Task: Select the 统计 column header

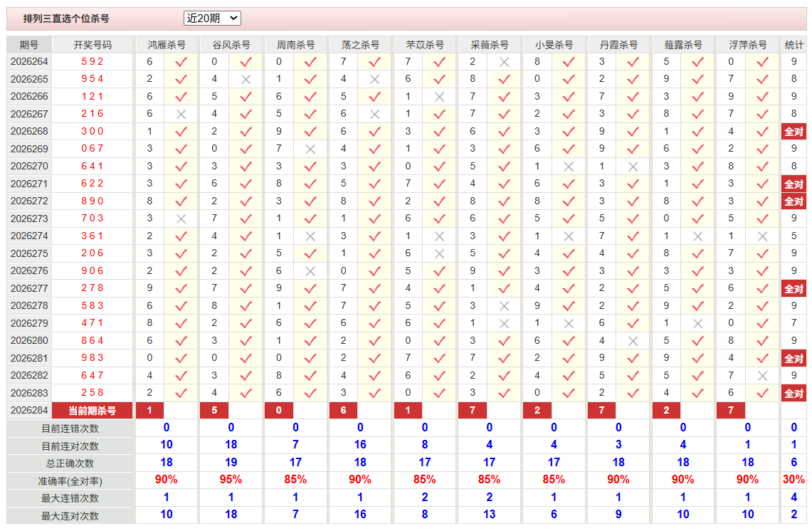Action: [x=794, y=45]
